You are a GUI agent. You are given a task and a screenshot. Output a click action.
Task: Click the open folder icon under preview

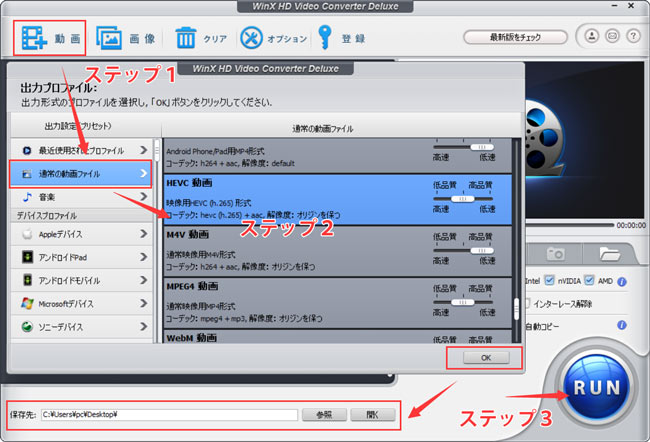pyautogui.click(x=609, y=253)
